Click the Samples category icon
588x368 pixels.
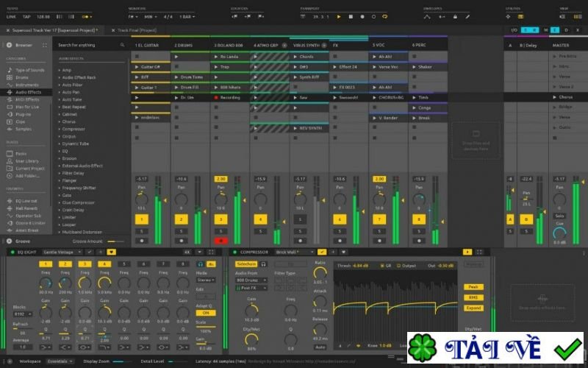[x=10, y=129]
